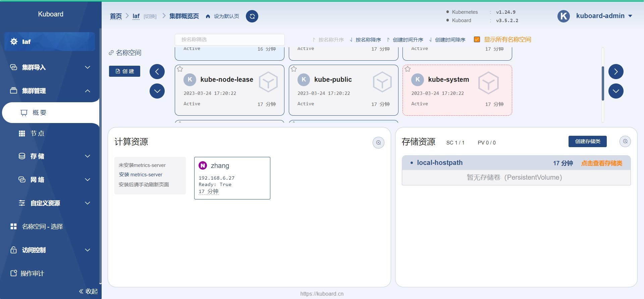The image size is (644, 299).
Task: Open kube-public namespace name
Action: pyautogui.click(x=333, y=79)
